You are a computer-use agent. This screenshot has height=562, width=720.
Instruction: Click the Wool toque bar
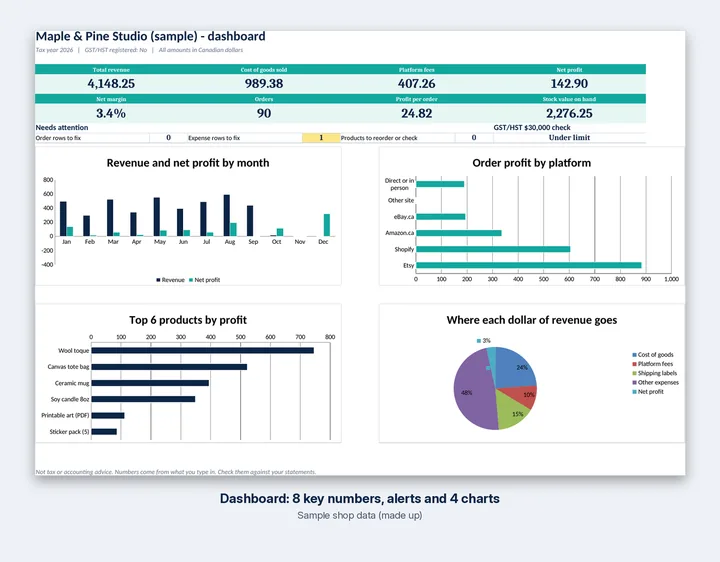202,350
